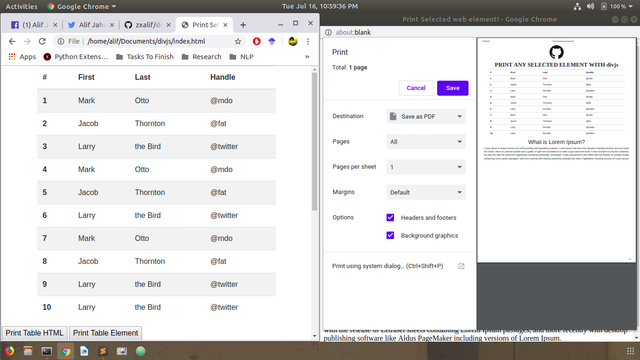Screen dimensions: 640x360
Task: Open the red Opera-style extension icon
Action: click(256, 41)
